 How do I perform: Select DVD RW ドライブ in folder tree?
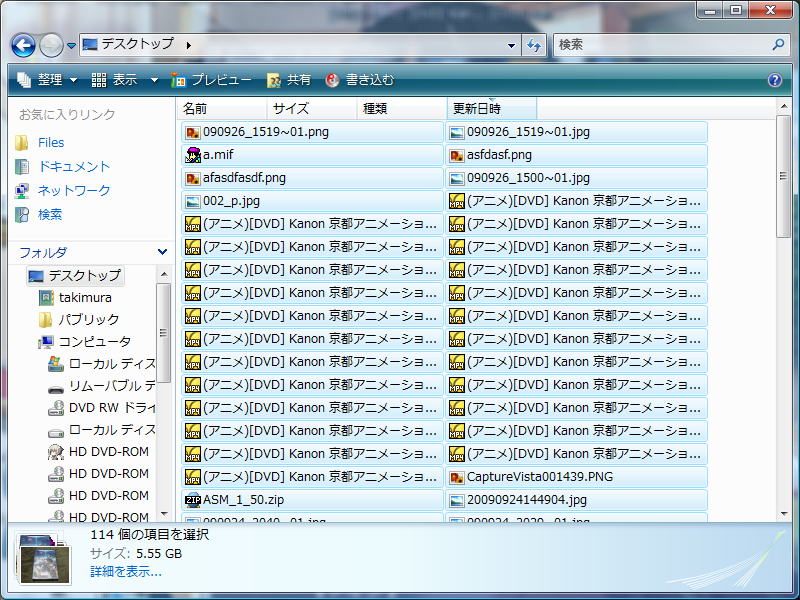click(x=112, y=408)
